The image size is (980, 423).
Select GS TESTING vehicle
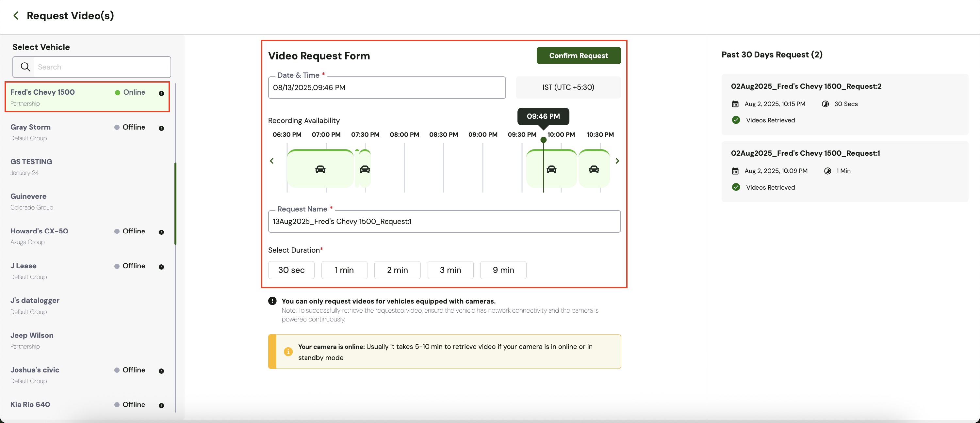87,166
